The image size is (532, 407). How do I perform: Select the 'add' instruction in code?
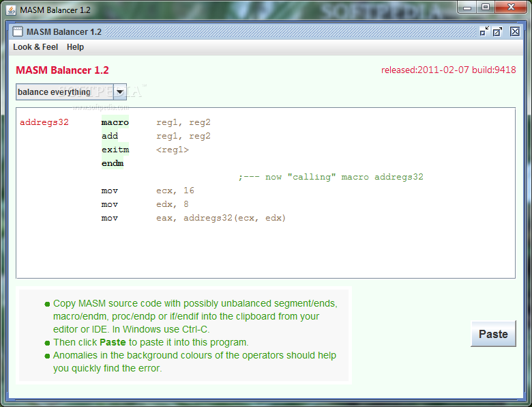tap(110, 136)
